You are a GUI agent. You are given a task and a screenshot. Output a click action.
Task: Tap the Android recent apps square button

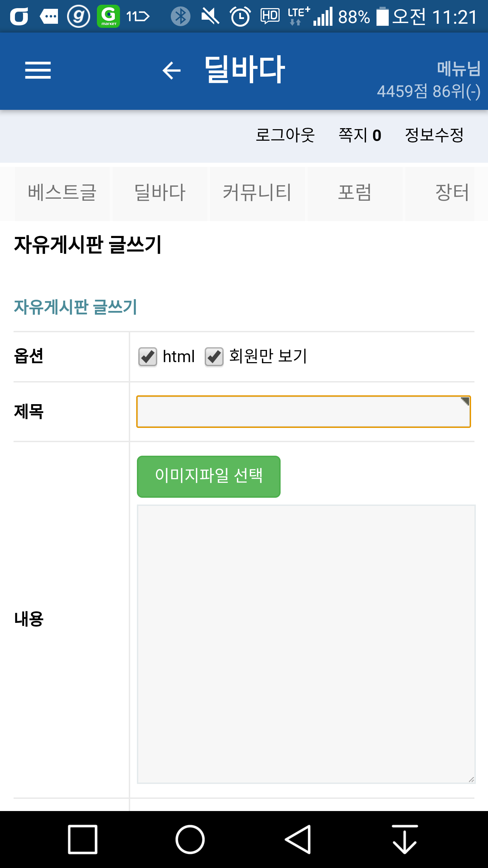click(x=83, y=839)
